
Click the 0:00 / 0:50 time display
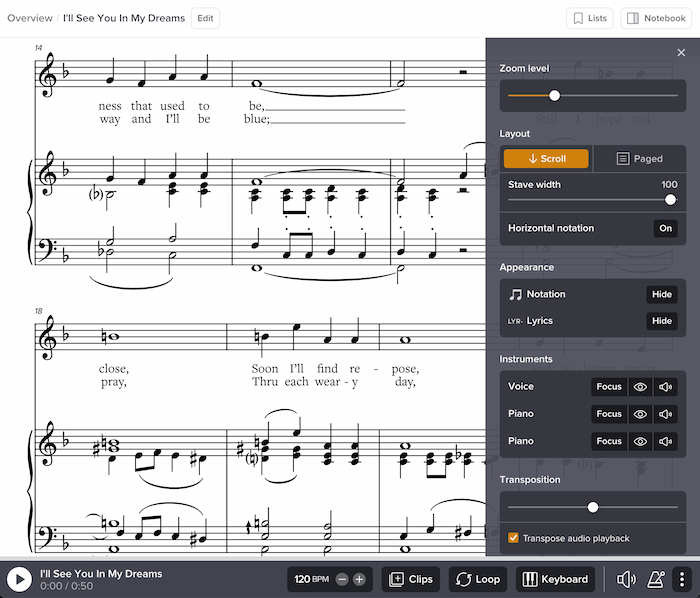pos(67,586)
